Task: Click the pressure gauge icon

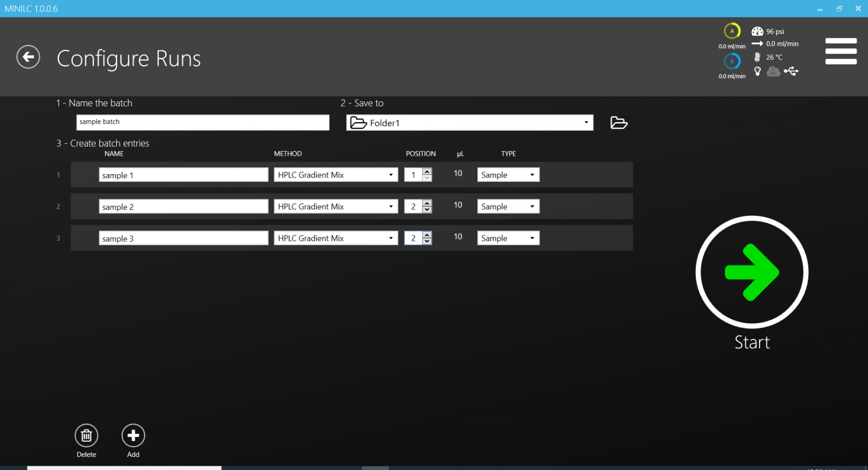Action: pyautogui.click(x=757, y=31)
